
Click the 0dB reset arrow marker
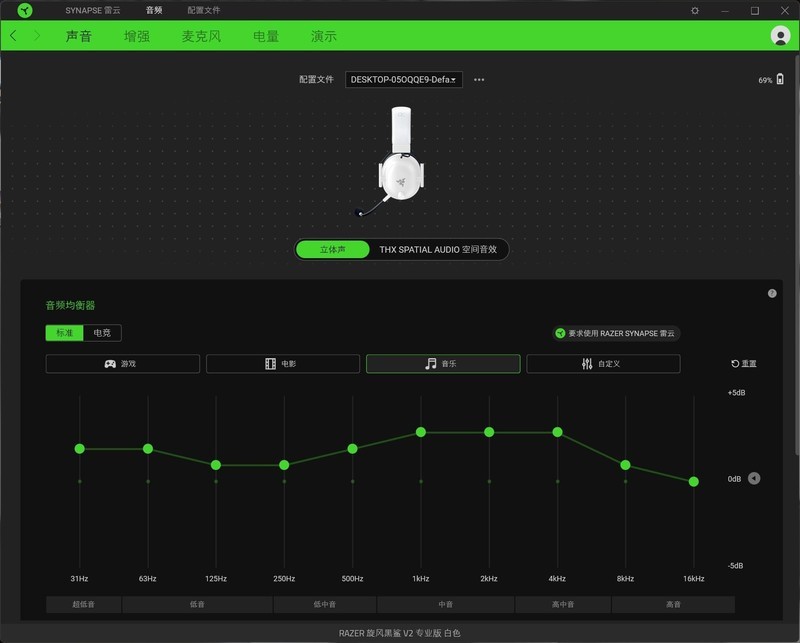click(x=754, y=479)
